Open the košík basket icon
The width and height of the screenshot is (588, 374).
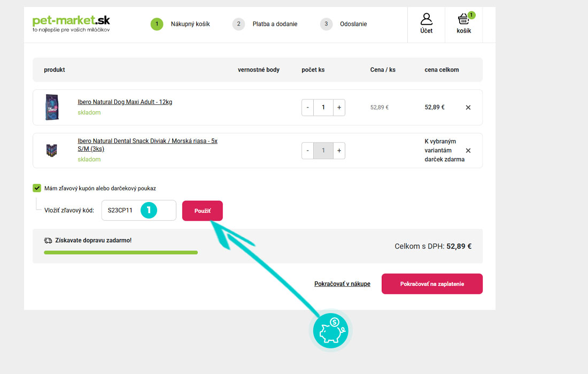click(464, 24)
